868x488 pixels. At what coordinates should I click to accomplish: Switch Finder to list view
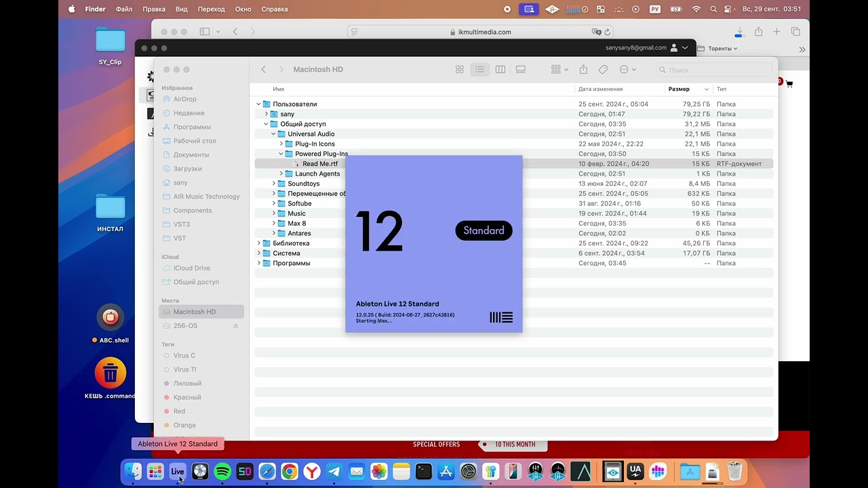(x=479, y=70)
